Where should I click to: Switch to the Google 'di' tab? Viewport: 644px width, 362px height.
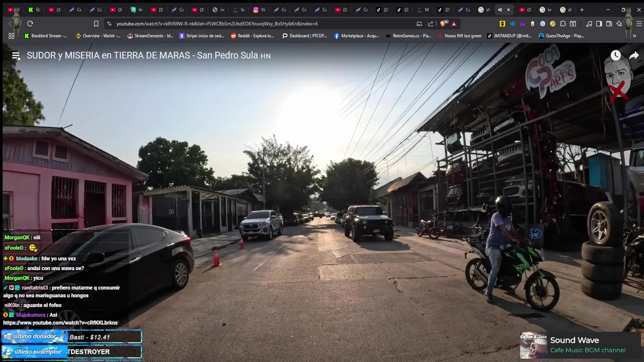[566, 10]
